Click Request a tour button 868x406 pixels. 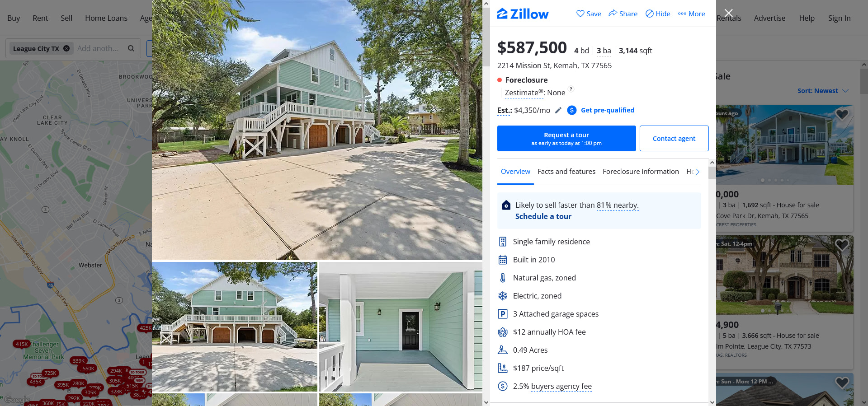566,138
